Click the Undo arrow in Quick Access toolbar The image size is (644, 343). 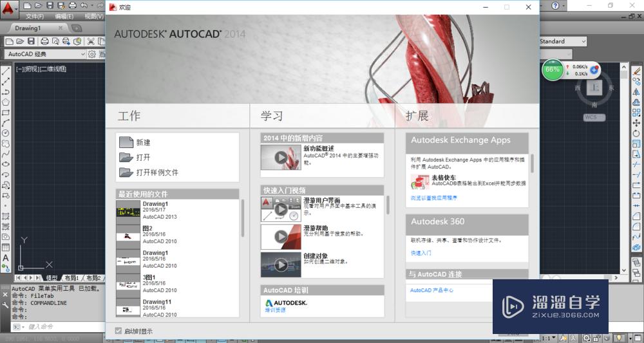coord(84,5)
